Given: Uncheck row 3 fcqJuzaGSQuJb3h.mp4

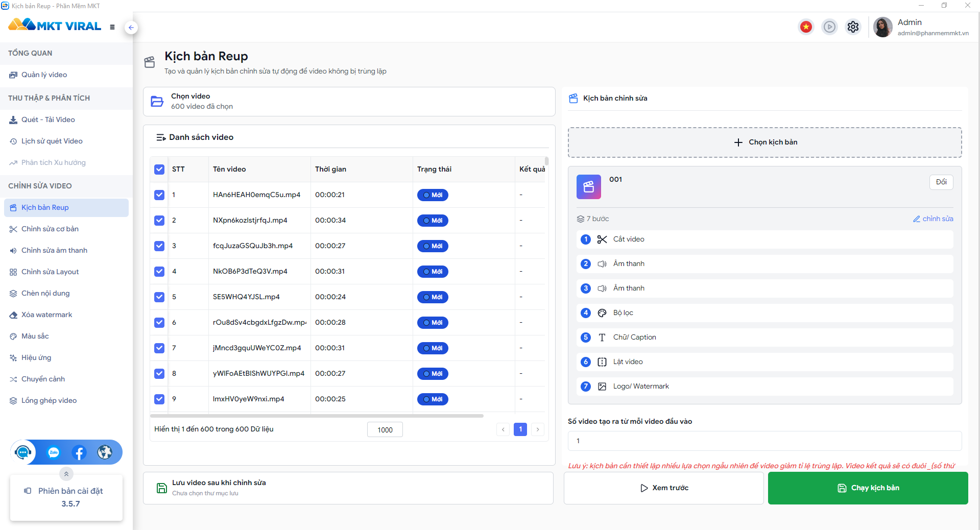Looking at the screenshot, I should coord(159,246).
